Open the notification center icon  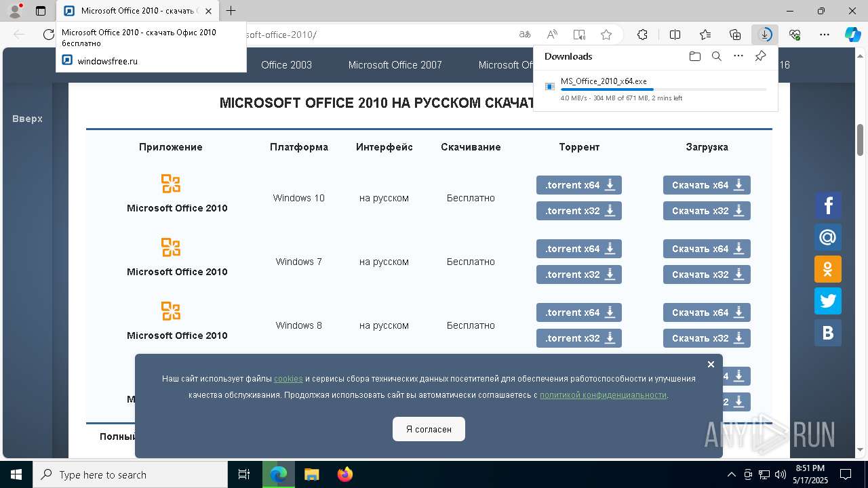pyautogui.click(x=846, y=474)
